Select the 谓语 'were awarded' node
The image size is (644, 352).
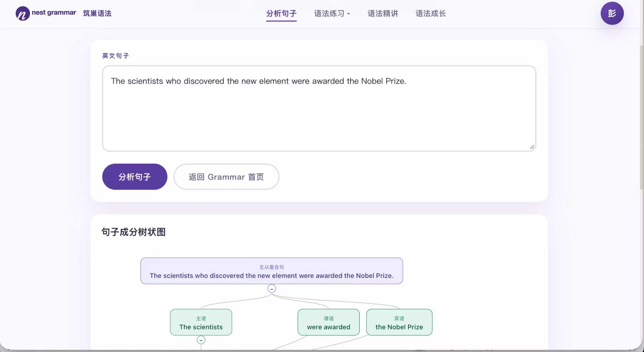point(328,322)
